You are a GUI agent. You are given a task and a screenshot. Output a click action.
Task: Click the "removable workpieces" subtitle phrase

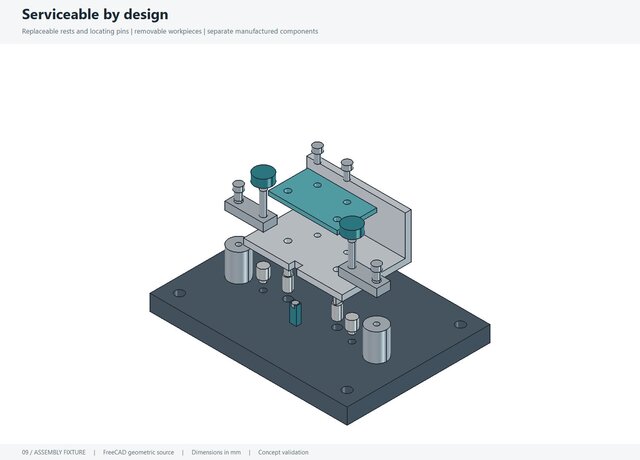(x=168, y=31)
